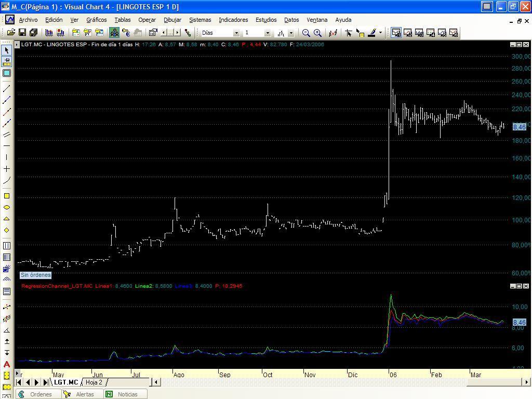Select the arcs fan drawing tool
The width and height of the screenshot is (532, 399).
point(6,280)
